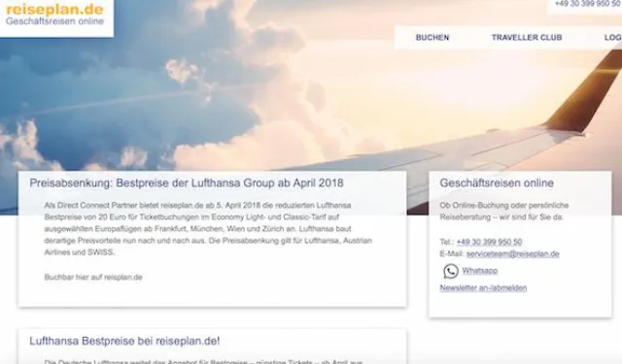Click the 'Ob Online-Buchung oder persönliche' text
Screen dimensions: 622x364
point(504,211)
